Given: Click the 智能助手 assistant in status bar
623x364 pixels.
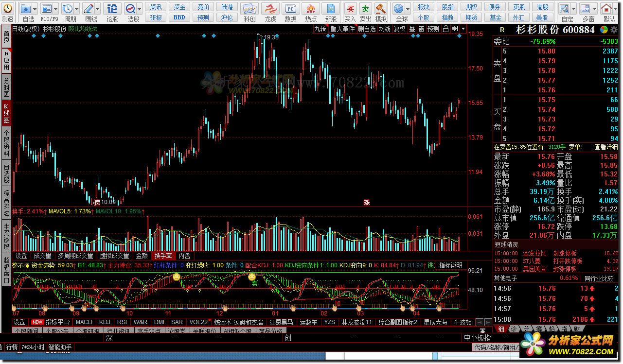Looking at the screenshot, I should click(60, 347).
